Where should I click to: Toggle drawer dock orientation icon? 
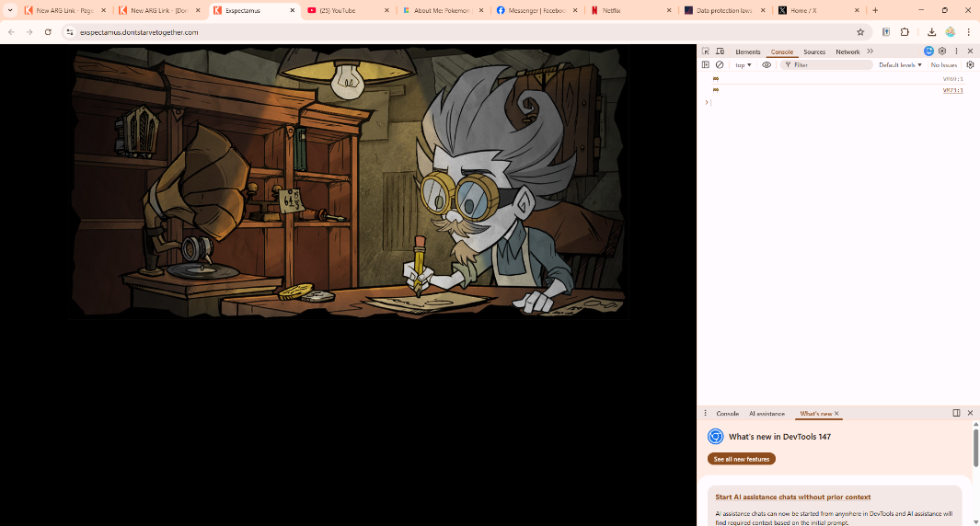coord(956,413)
